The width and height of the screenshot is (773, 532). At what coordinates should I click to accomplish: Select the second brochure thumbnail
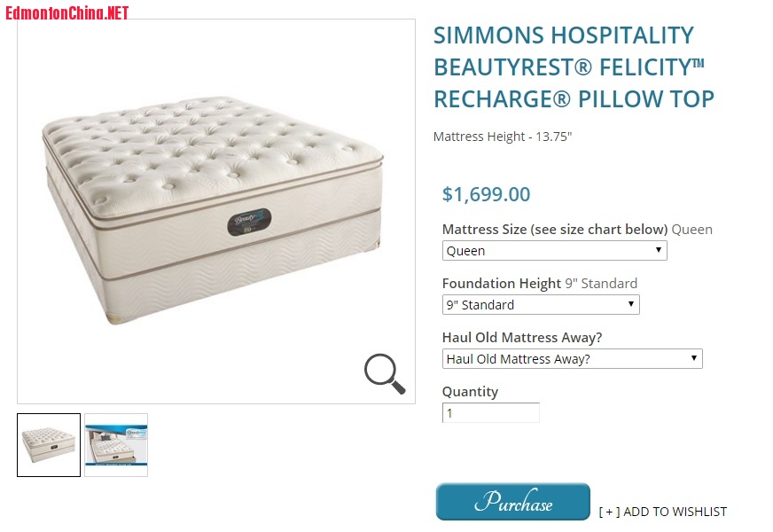116,445
